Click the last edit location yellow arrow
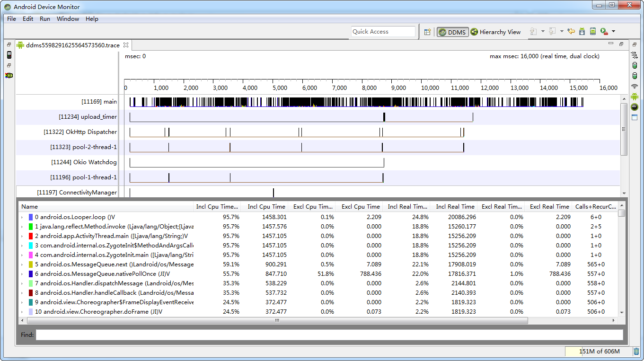644x361 pixels. tap(571, 32)
